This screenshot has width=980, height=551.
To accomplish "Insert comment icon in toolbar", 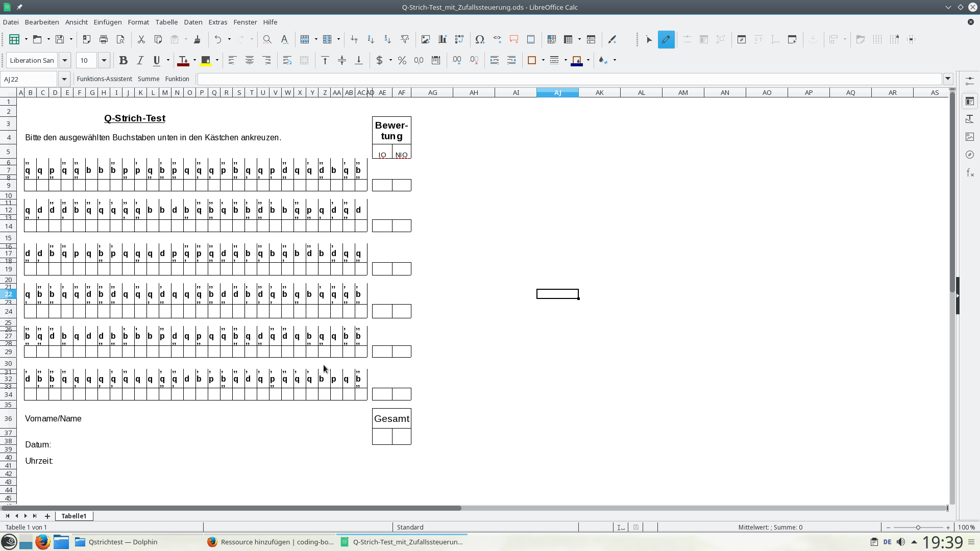I will pyautogui.click(x=514, y=39).
